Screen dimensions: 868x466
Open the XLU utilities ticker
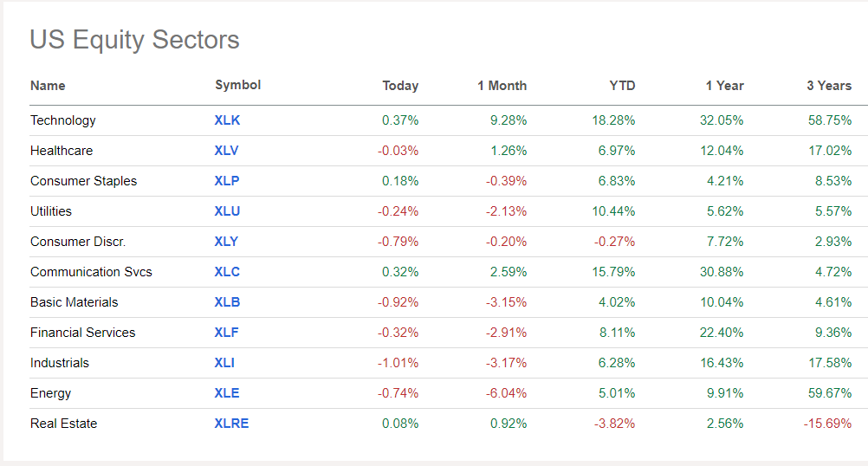click(x=227, y=211)
